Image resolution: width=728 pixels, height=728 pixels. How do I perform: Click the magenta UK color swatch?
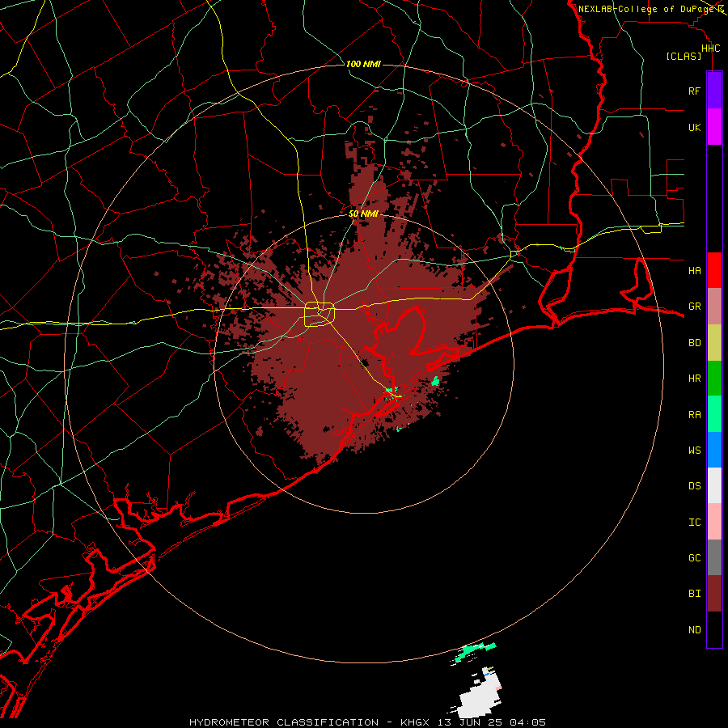[x=714, y=127]
